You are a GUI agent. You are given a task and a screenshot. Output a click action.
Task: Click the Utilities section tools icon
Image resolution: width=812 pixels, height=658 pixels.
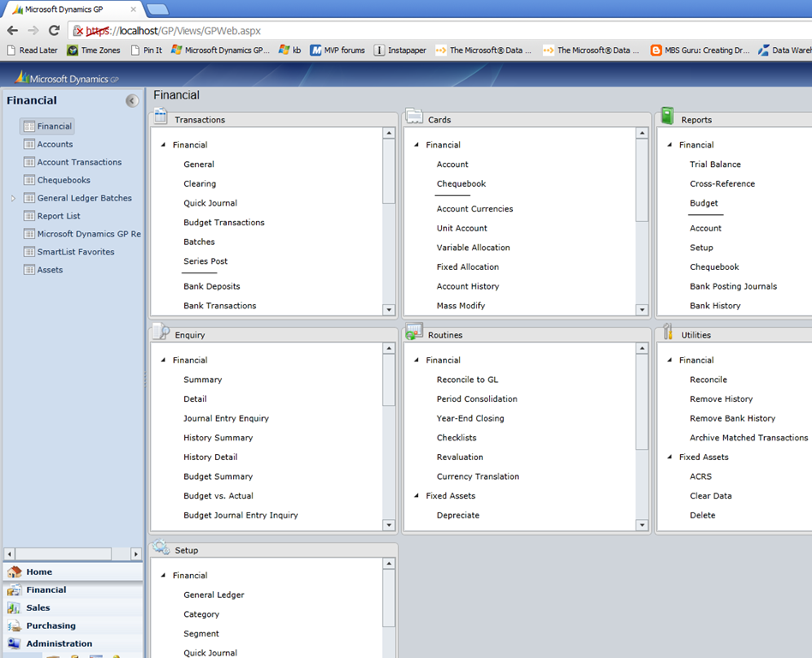pyautogui.click(x=668, y=331)
